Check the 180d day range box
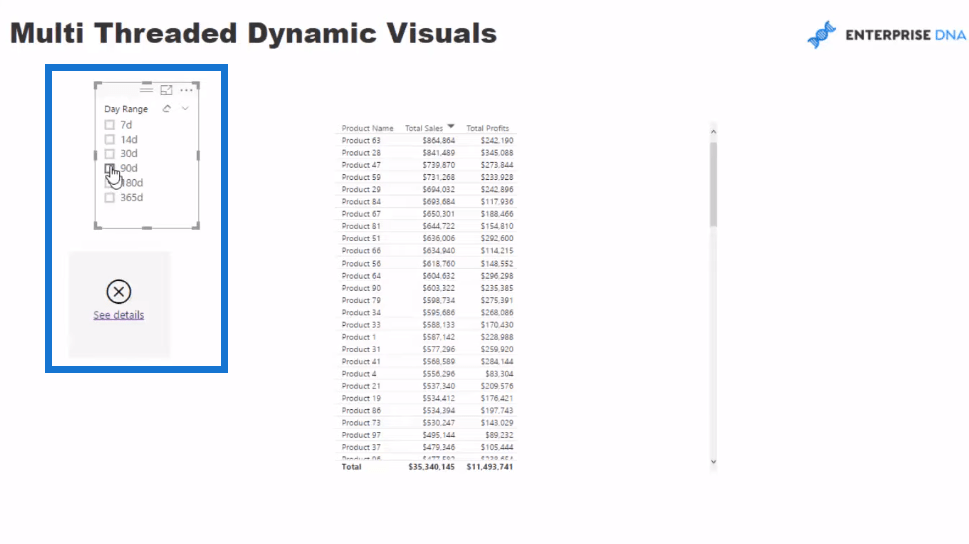Image resolution: width=969 pixels, height=544 pixels. (x=109, y=183)
